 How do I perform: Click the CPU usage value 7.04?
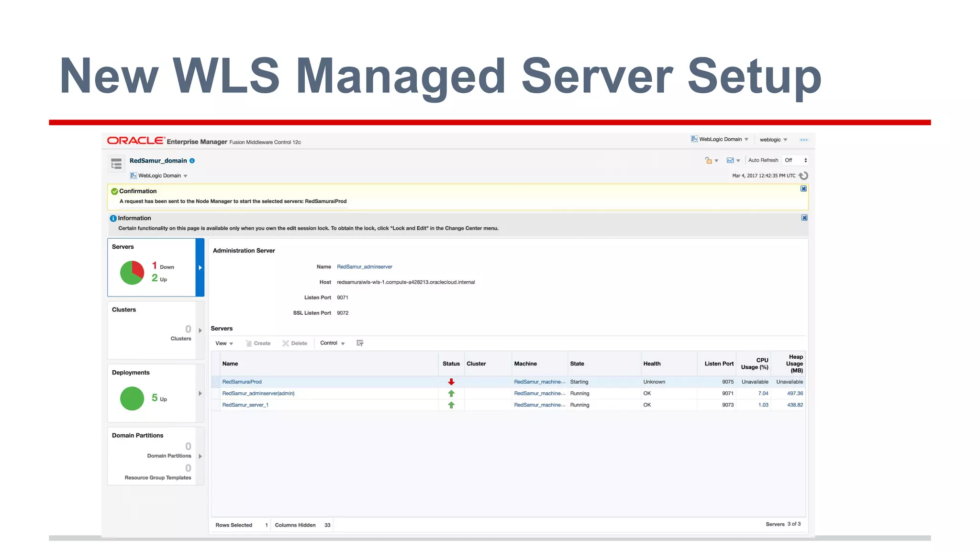click(x=763, y=393)
